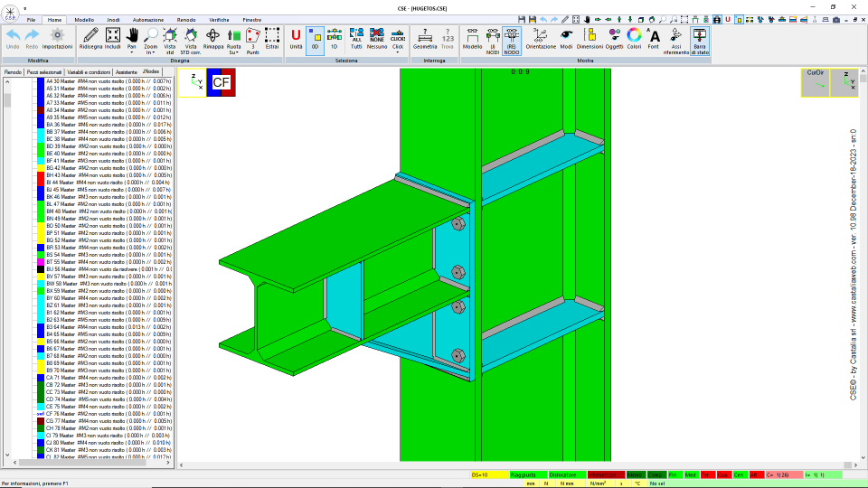Click the Dimensioni icon
Screen dimensions: 868x488
coord(590,39)
